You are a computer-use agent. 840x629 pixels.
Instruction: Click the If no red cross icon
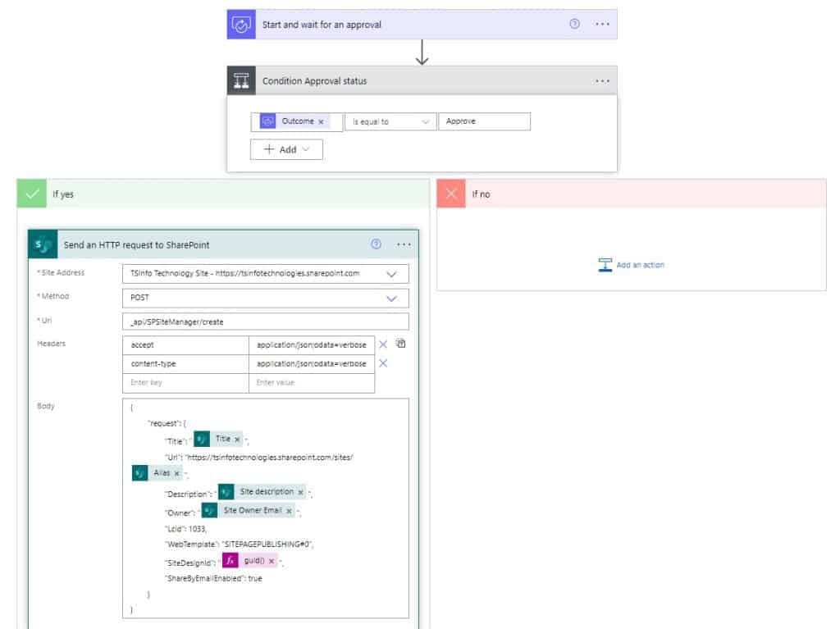point(451,194)
